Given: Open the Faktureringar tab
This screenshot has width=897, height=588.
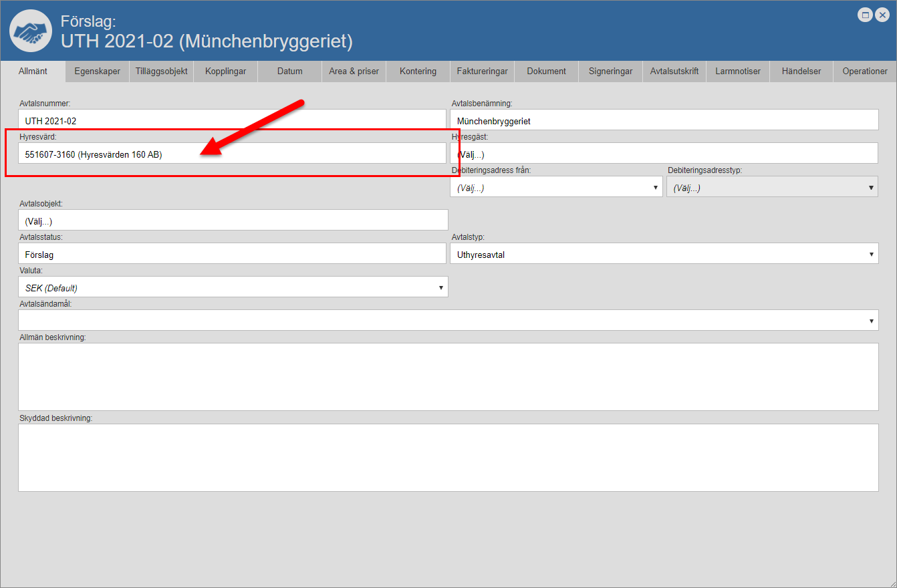Looking at the screenshot, I should (482, 71).
